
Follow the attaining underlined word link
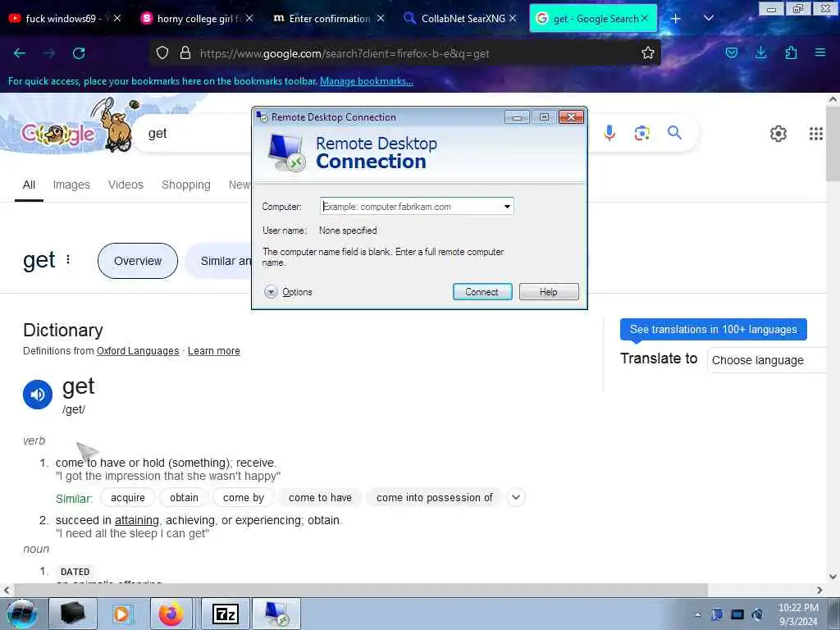click(x=137, y=520)
